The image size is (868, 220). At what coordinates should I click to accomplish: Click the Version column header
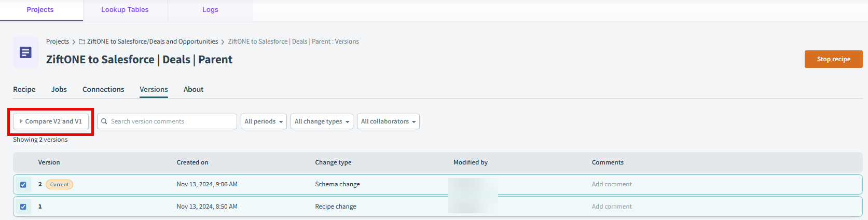coord(49,162)
